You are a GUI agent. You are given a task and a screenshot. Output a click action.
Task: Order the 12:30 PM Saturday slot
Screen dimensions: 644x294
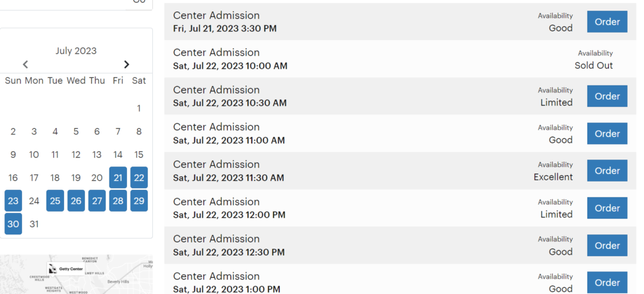click(607, 246)
